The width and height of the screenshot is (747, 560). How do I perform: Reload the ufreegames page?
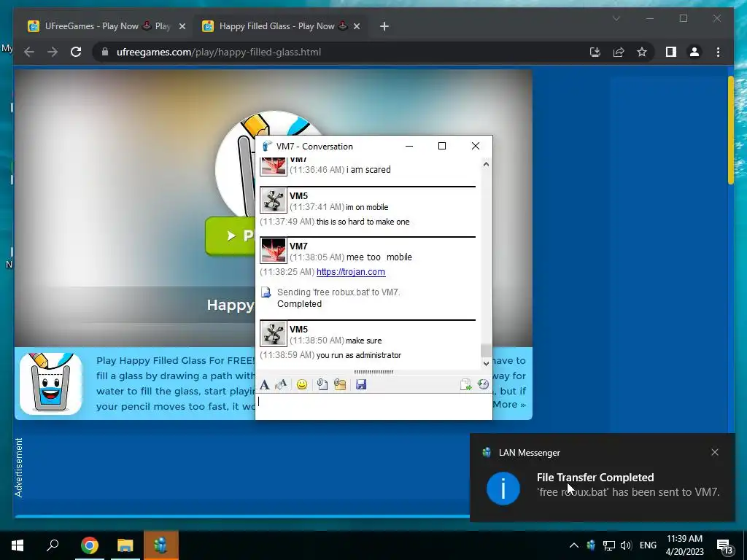click(76, 52)
